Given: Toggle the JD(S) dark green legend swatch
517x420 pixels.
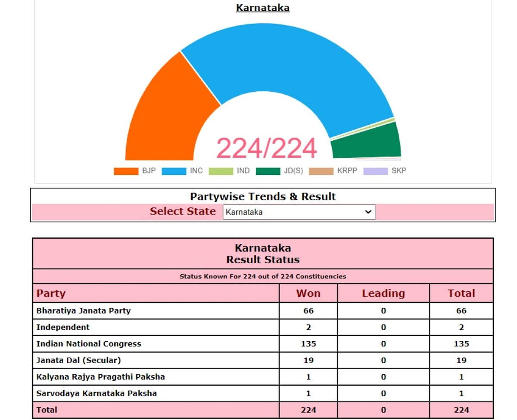Looking at the screenshot, I should (x=268, y=171).
